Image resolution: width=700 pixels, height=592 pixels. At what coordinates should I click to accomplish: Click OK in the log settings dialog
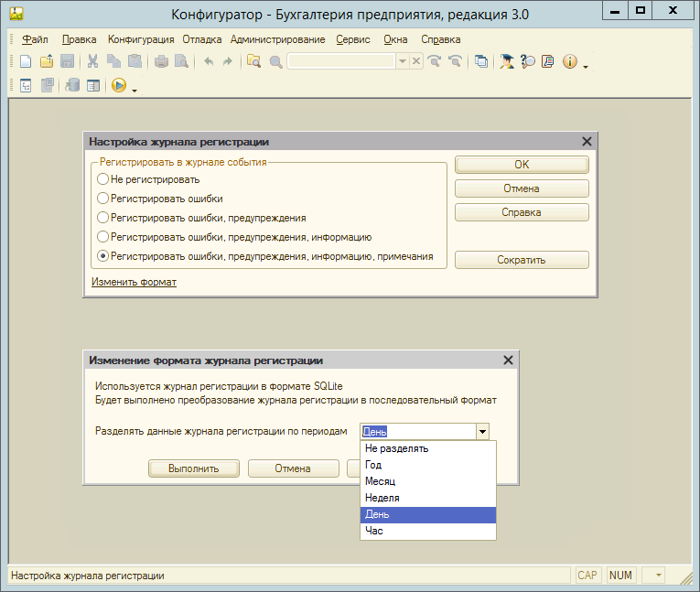coord(522,165)
